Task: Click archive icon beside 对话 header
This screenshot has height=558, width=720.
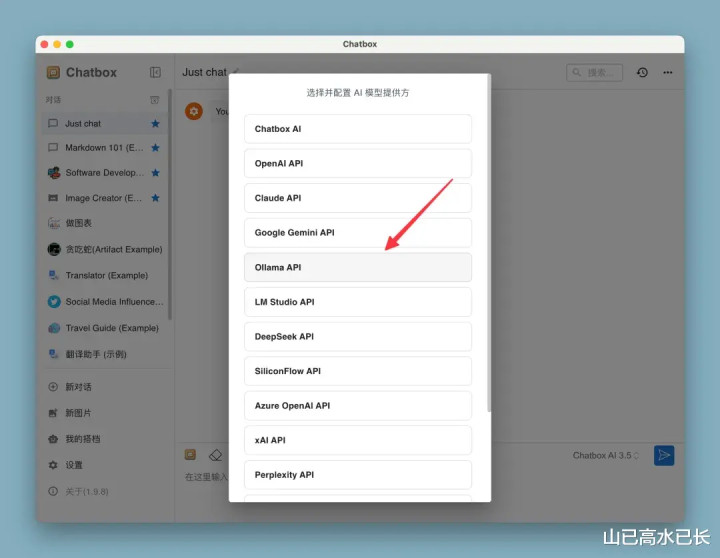Action: [x=155, y=100]
